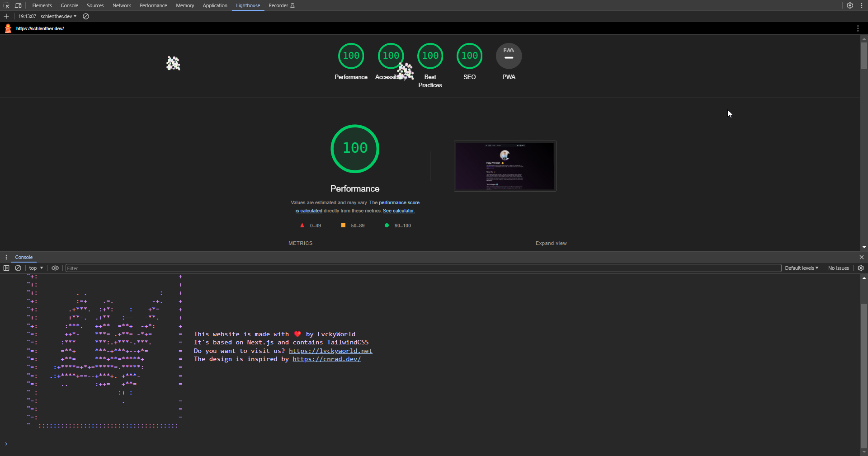Image resolution: width=868 pixels, height=456 pixels.
Task: Click the new Lighthouse report plus icon
Action: [6, 16]
